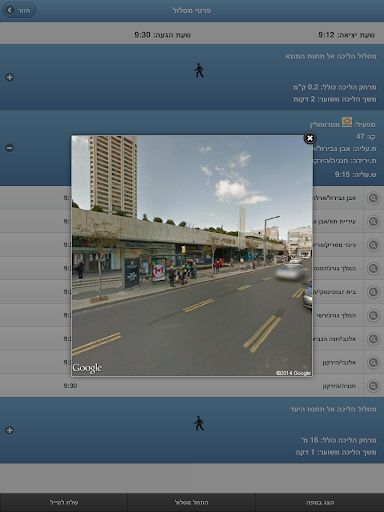The width and height of the screenshot is (384, 512).
Task: Expand walking route to destination station
Action: click(10, 430)
